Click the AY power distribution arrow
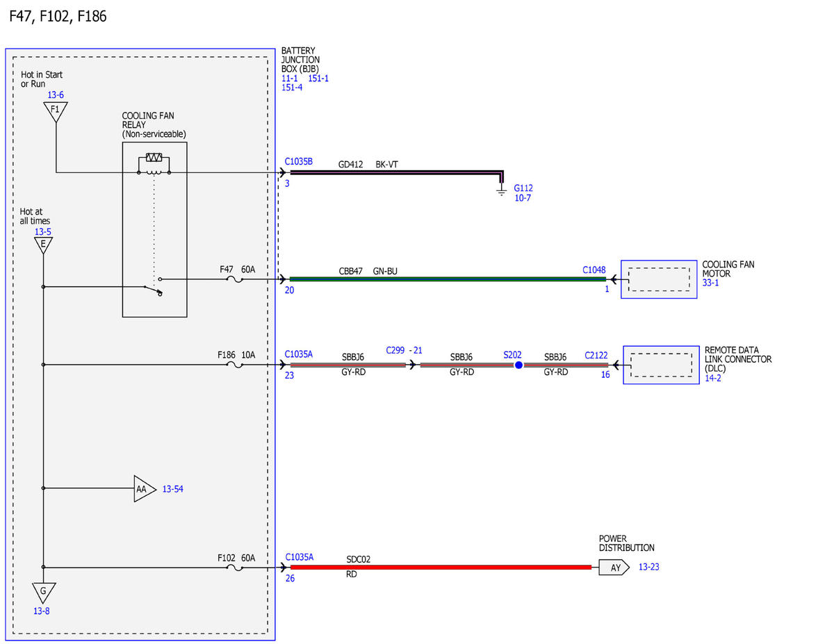 tap(614, 567)
